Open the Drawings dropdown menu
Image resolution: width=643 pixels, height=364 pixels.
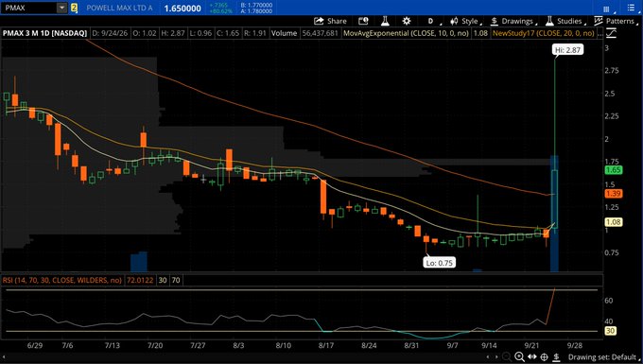click(514, 21)
